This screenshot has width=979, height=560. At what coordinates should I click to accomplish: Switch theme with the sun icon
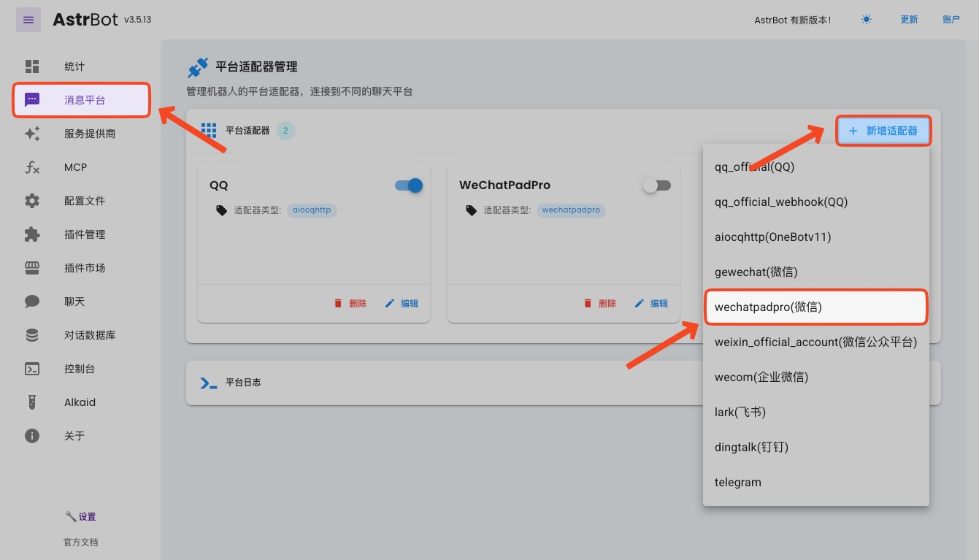pyautogui.click(x=867, y=20)
